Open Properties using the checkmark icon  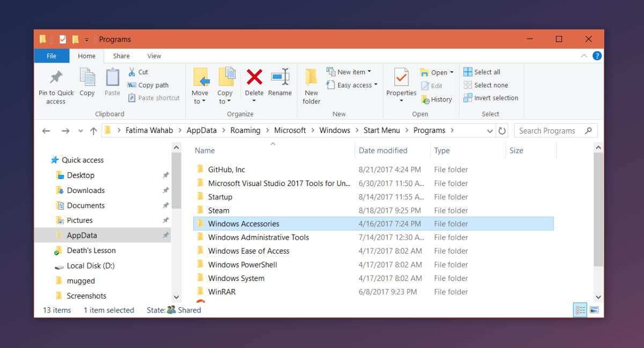[401, 77]
